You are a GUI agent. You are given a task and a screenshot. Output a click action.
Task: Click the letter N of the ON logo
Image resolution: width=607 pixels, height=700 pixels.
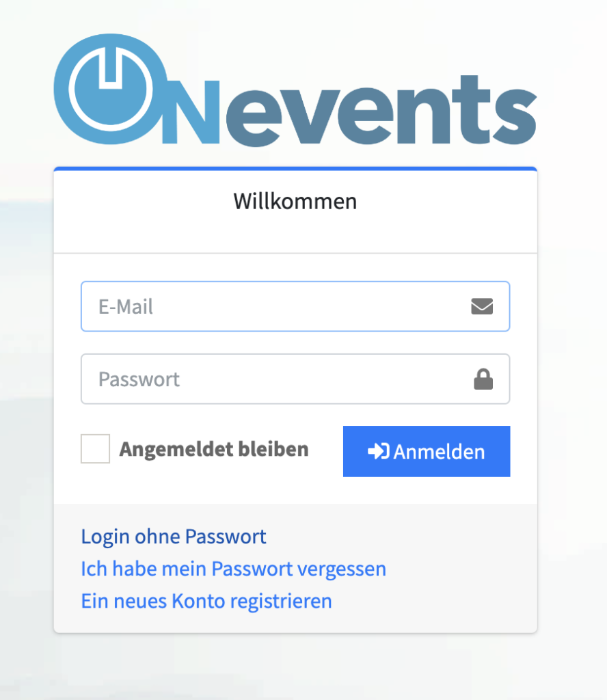tap(191, 112)
